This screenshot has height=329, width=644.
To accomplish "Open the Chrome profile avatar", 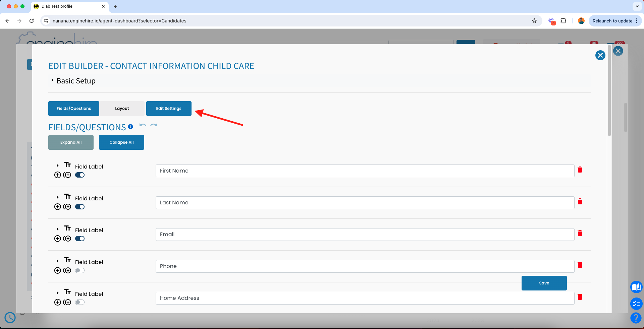I will click(581, 21).
